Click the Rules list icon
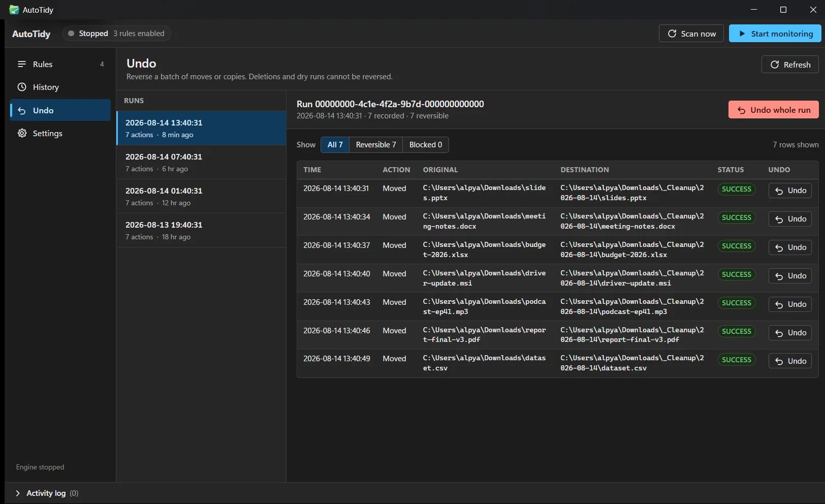Screen dimensions: 825x504 22,64
